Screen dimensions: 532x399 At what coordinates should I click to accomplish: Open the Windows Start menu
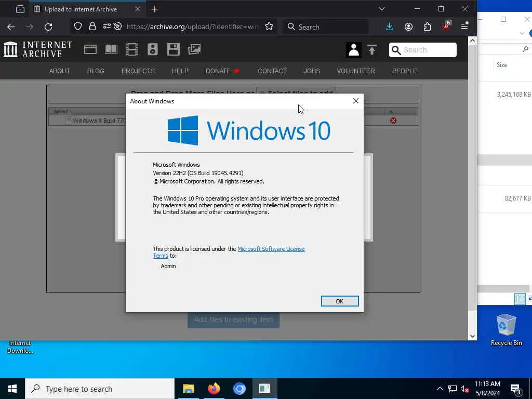tap(12, 389)
